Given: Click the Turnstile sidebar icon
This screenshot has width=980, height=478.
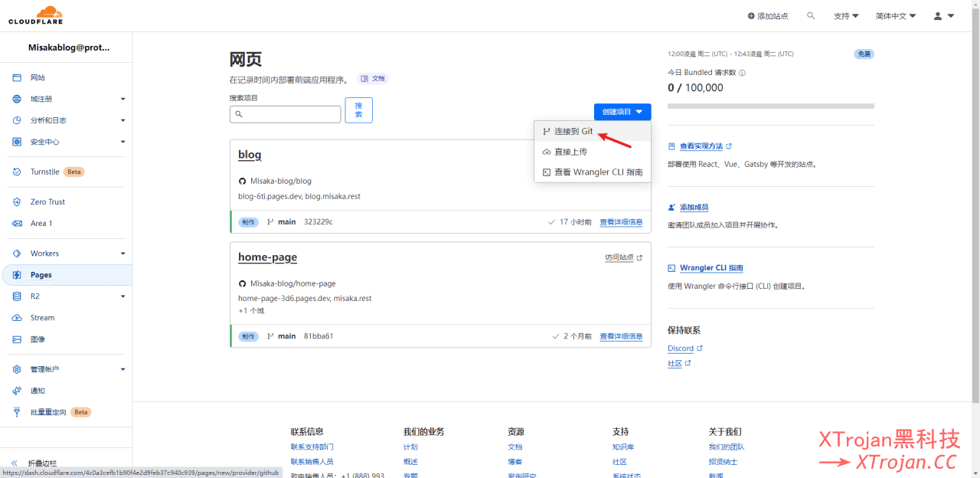Looking at the screenshot, I should (16, 172).
